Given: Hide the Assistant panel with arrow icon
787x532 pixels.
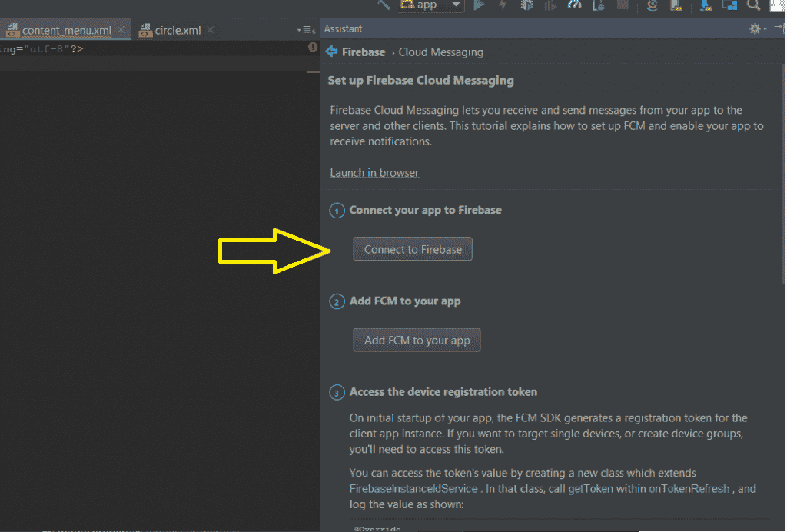Looking at the screenshot, I should pos(779,28).
